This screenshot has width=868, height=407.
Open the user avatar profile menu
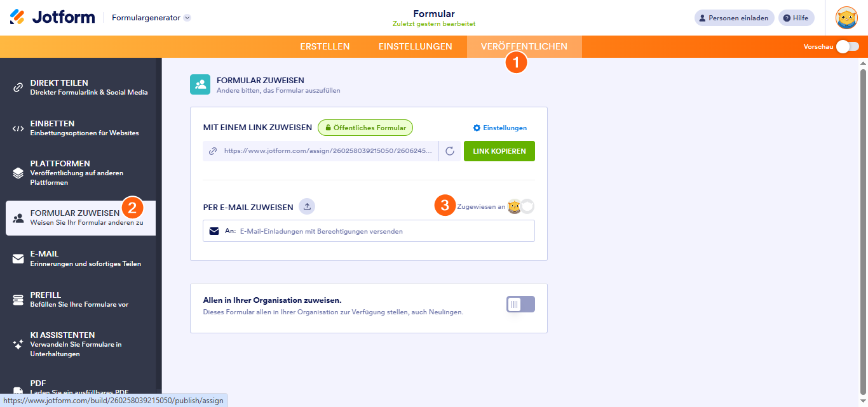(846, 18)
